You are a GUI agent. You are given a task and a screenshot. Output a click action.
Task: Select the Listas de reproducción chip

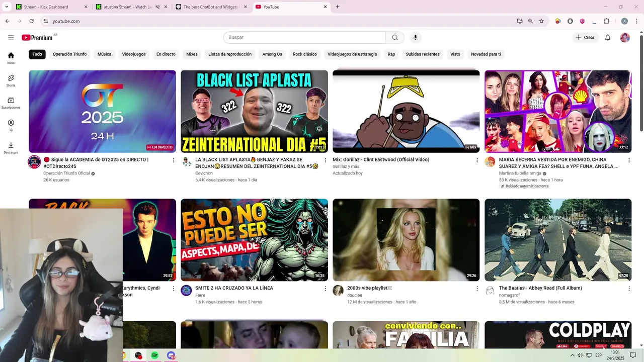230,54
